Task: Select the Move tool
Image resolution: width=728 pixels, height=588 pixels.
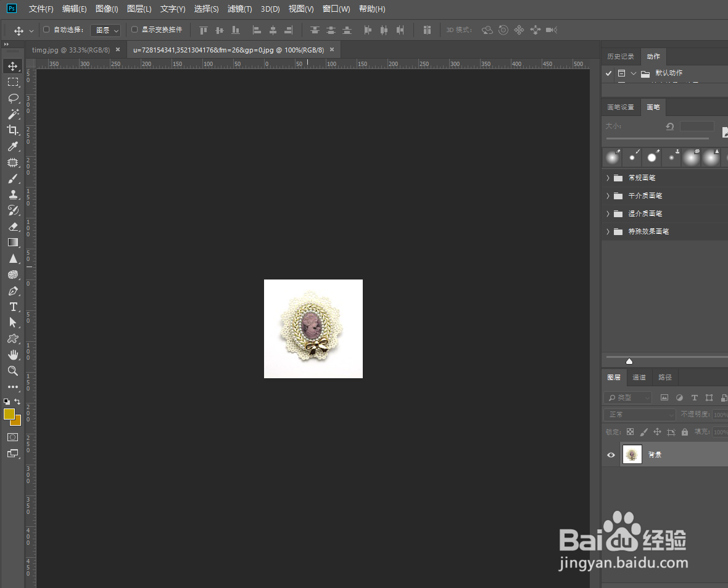Action: click(14, 66)
